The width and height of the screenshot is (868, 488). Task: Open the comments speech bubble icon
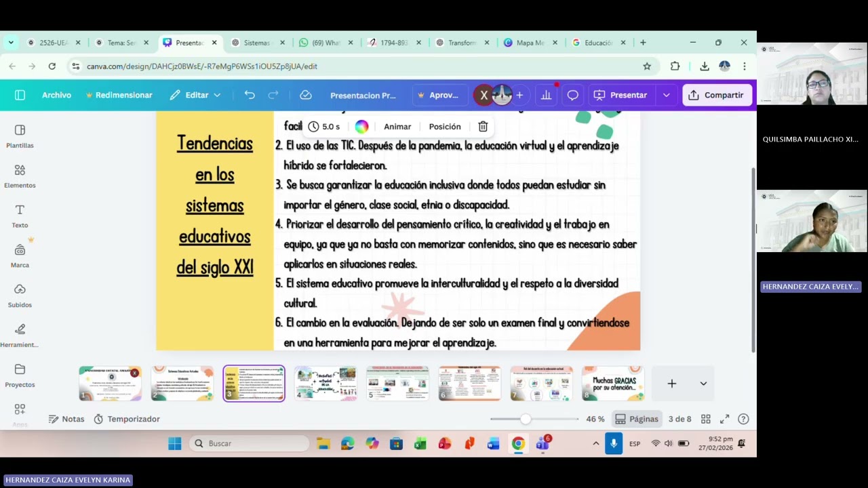click(x=573, y=95)
